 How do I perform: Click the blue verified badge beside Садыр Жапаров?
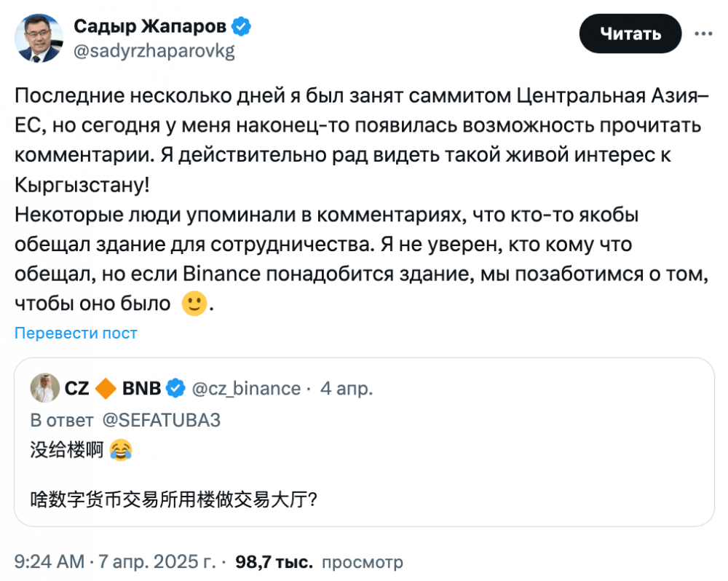(x=242, y=28)
